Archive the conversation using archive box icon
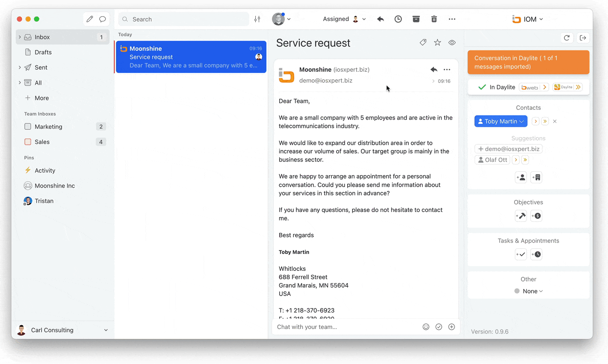 pyautogui.click(x=416, y=19)
